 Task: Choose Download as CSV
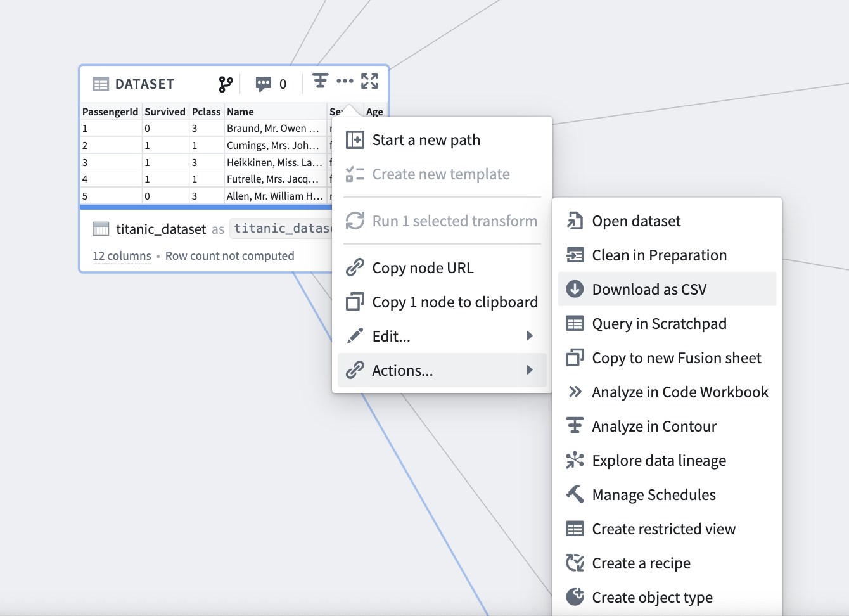667,289
